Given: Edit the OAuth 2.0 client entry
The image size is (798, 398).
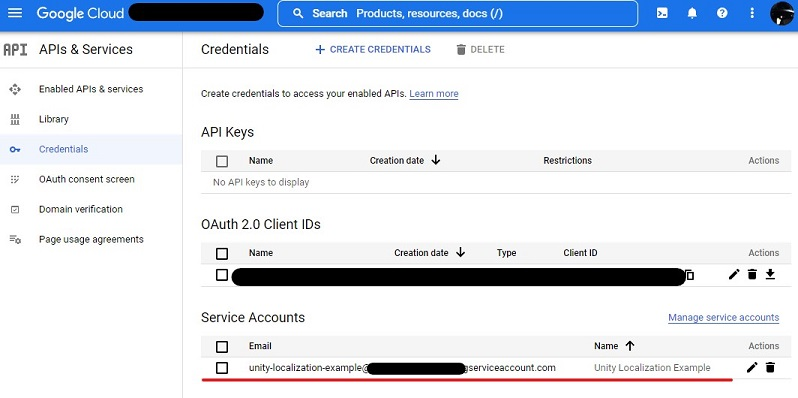Looking at the screenshot, I should (733, 275).
